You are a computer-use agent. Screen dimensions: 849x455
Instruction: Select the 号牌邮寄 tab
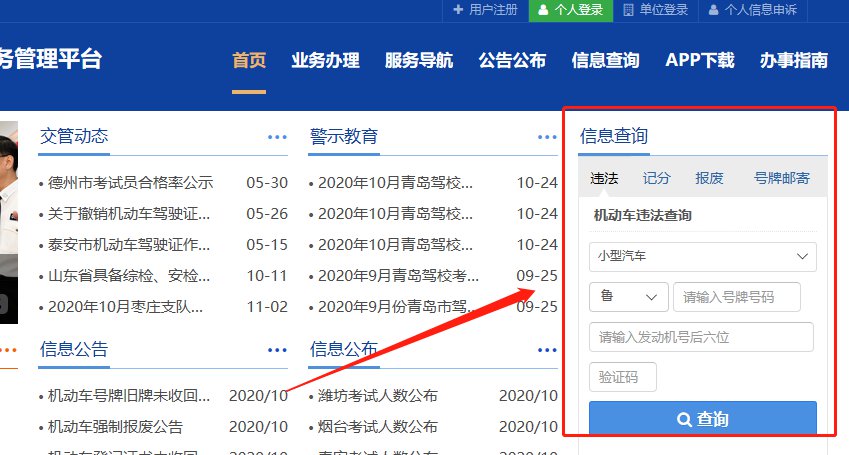pyautogui.click(x=781, y=178)
